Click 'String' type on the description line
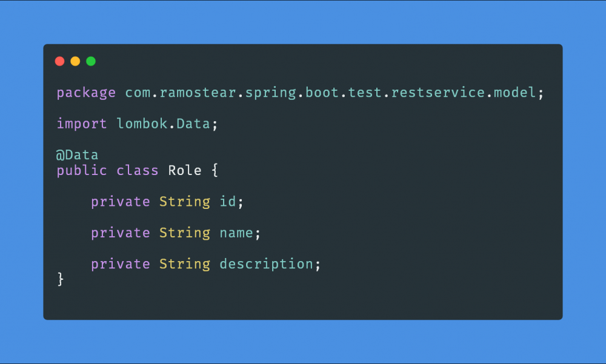 click(x=185, y=264)
